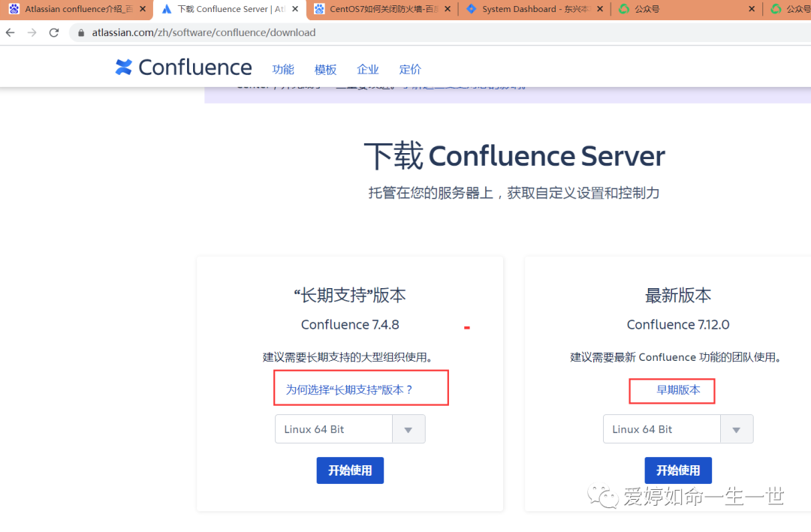Close the Atlassian confluence介绍 tab
The height and width of the screenshot is (532, 811).
(143, 9)
